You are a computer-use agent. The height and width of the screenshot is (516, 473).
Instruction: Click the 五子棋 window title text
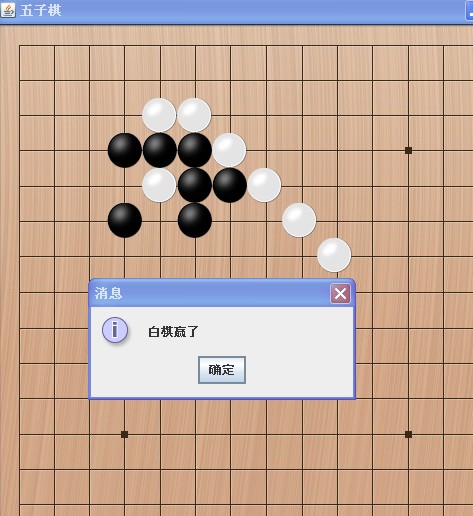(41, 10)
